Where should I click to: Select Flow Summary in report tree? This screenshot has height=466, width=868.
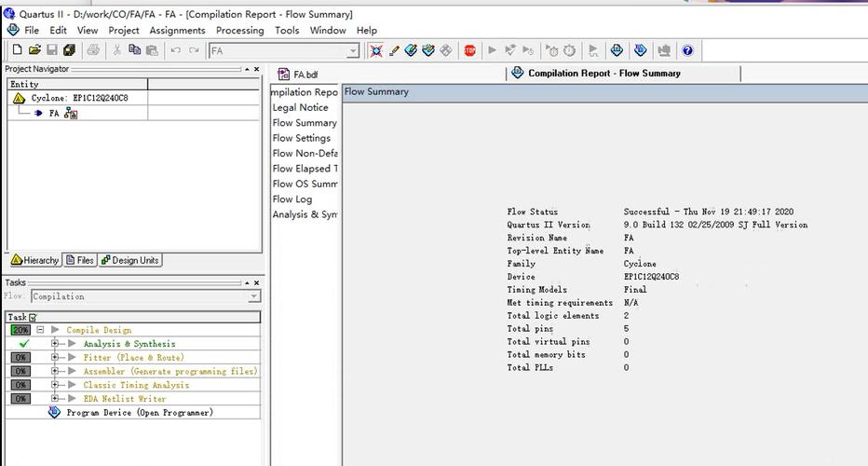point(304,123)
